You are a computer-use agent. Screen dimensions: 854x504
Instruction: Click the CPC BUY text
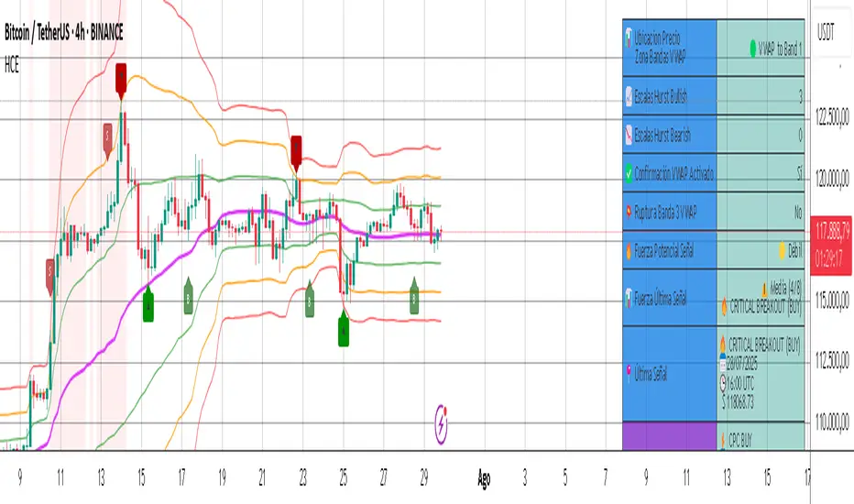click(x=739, y=440)
